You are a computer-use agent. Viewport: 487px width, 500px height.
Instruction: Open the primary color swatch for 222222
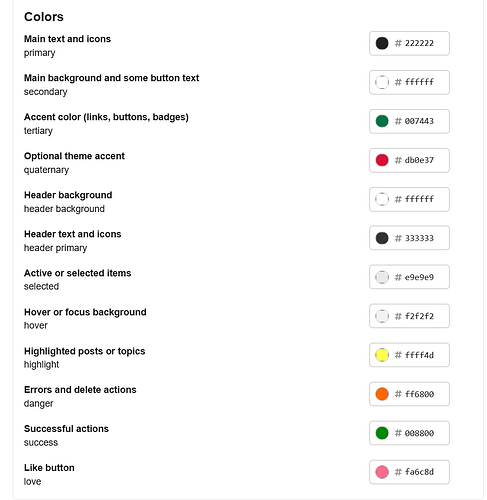pos(382,43)
